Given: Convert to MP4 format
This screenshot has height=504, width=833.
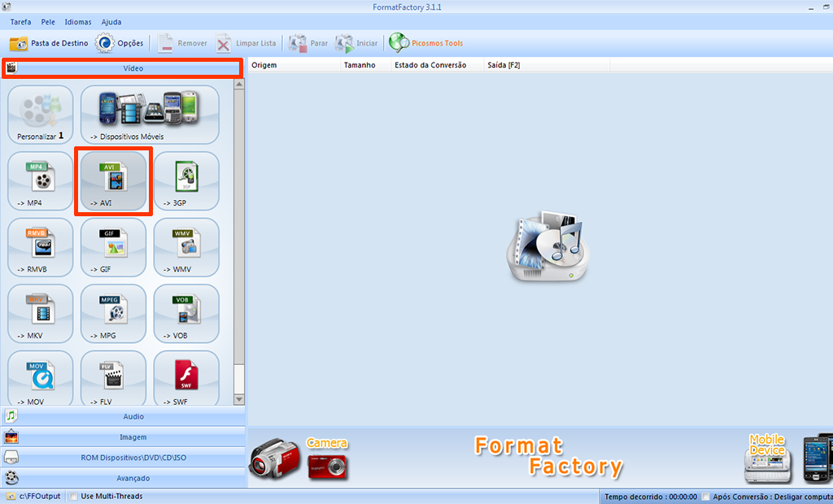Looking at the screenshot, I should point(41,181).
